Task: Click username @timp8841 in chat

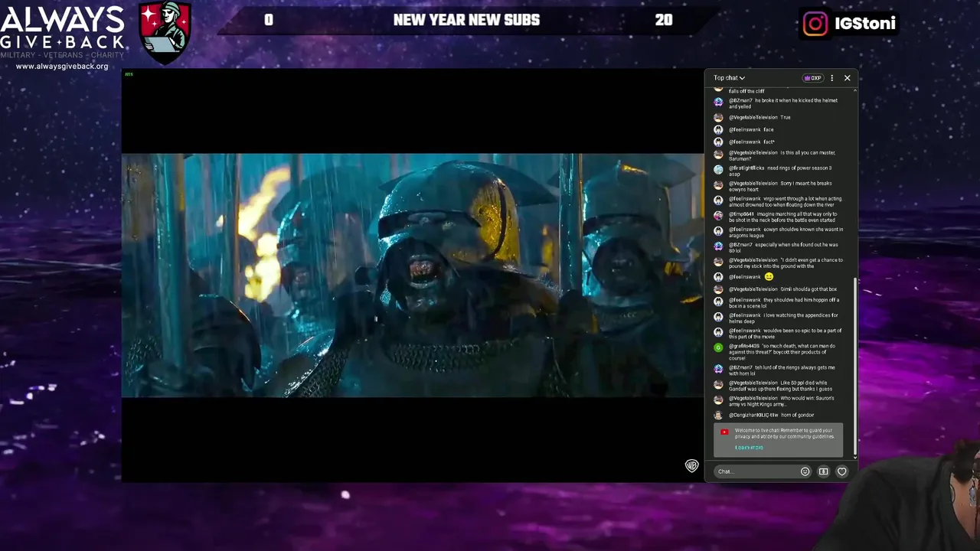Action: click(741, 214)
